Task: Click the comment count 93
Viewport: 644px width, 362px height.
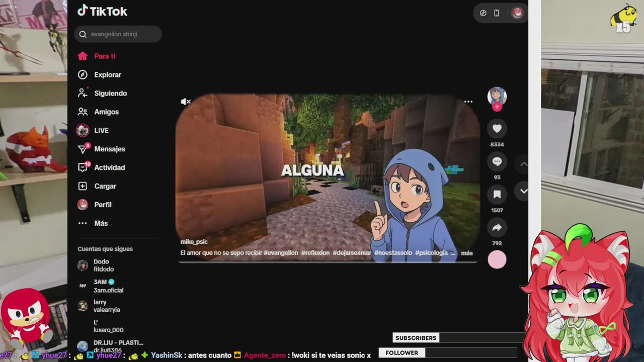Action: coord(497,177)
